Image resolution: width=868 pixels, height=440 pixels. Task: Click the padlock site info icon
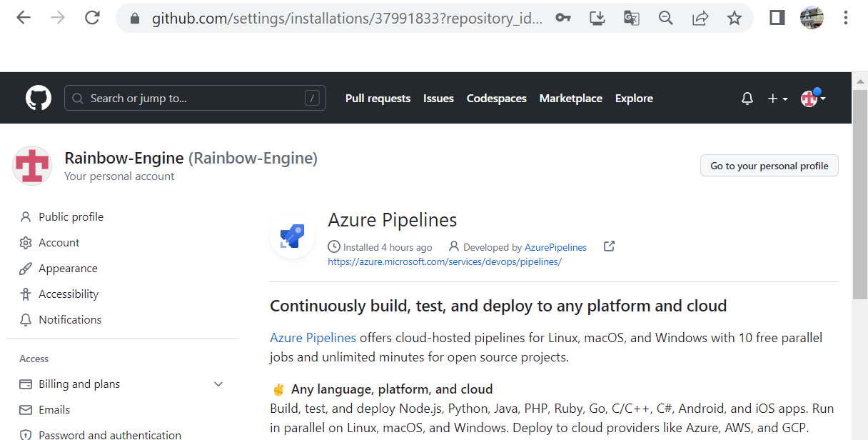135,19
